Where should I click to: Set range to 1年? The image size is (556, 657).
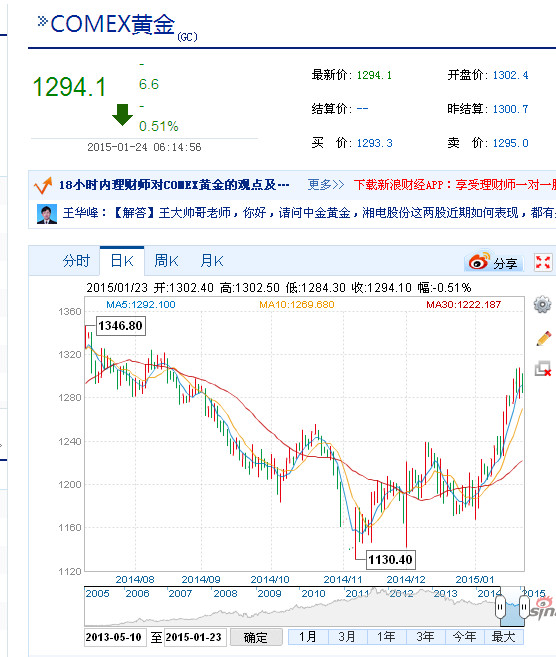(386, 637)
